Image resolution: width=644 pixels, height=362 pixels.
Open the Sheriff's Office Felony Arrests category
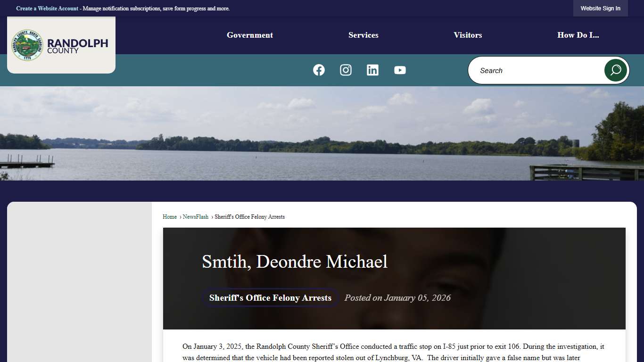(x=270, y=297)
